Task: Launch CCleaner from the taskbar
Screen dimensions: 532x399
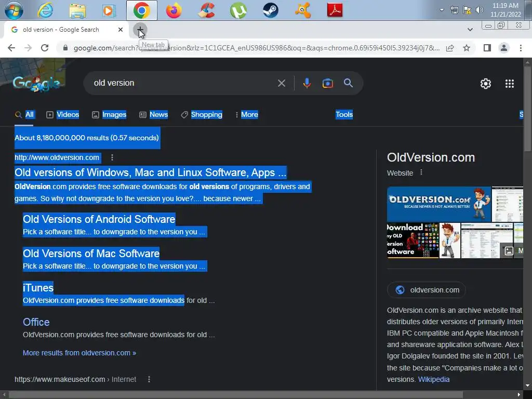Action: pyautogui.click(x=206, y=10)
